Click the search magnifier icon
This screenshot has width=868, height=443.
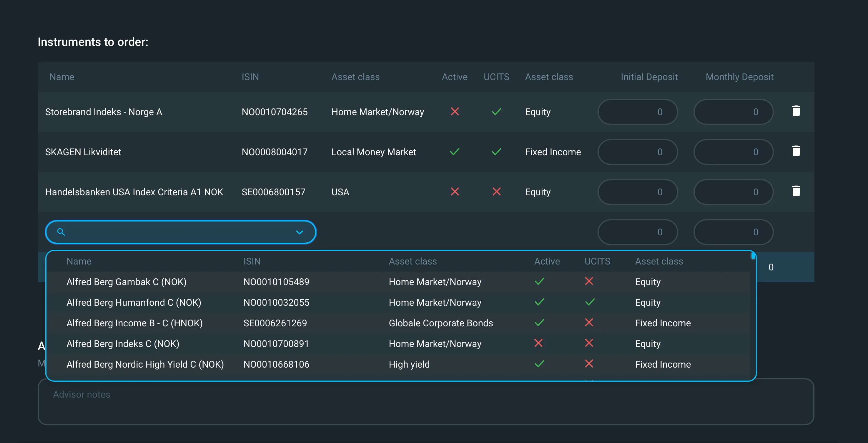pos(61,232)
